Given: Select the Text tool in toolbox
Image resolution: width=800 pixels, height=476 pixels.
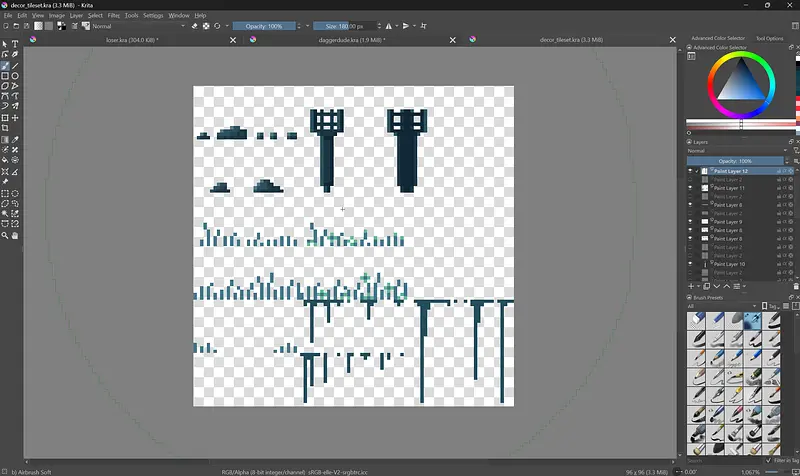Looking at the screenshot, I should (16, 44).
